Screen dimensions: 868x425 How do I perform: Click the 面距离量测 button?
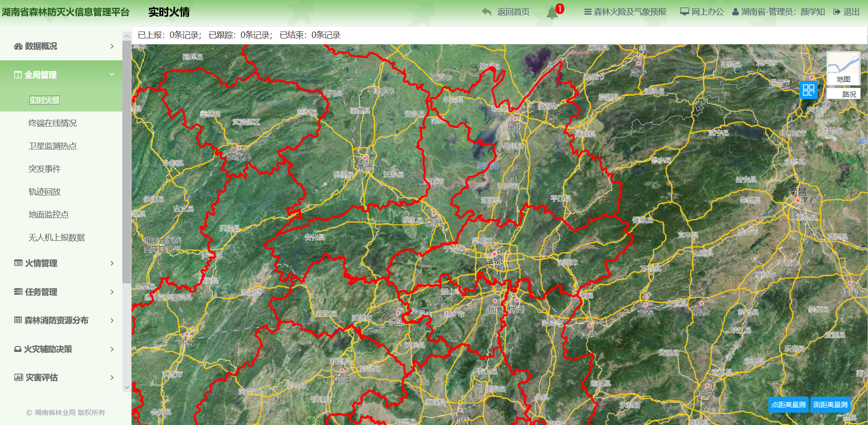pyautogui.click(x=830, y=404)
